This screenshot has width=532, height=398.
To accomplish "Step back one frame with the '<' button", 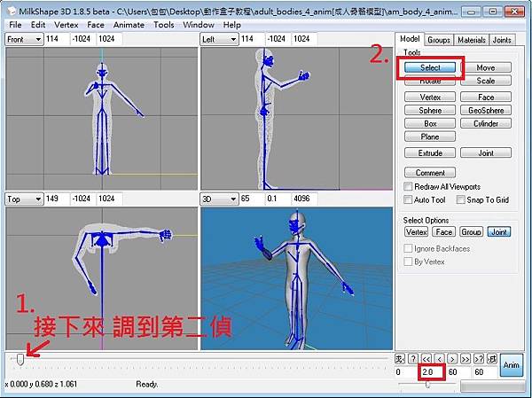I will click(x=440, y=359).
